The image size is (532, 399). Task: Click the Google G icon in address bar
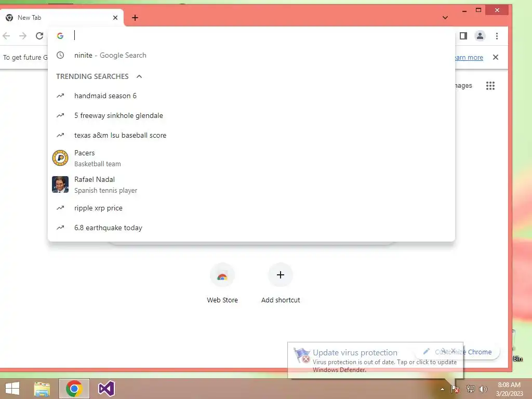pyautogui.click(x=60, y=36)
